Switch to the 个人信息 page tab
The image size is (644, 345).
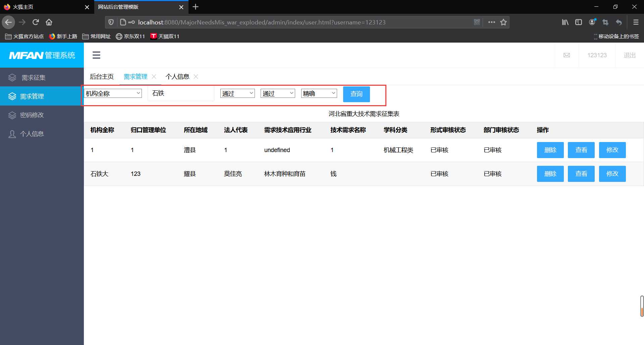point(177,77)
